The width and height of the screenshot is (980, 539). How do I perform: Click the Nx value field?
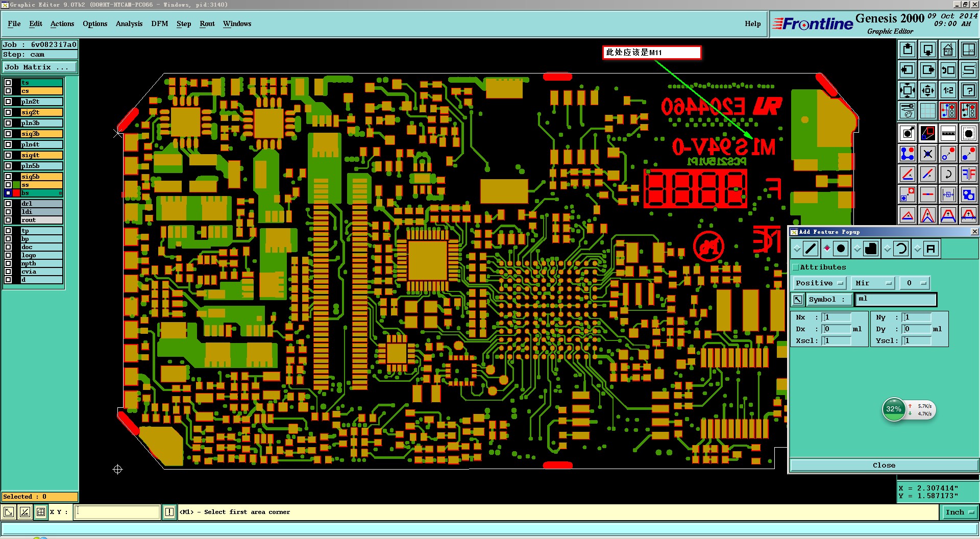tap(836, 317)
